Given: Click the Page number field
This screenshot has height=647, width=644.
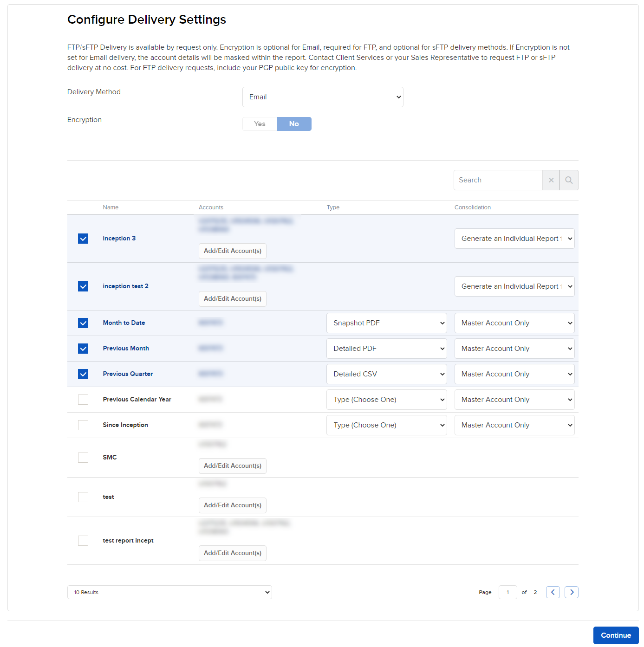Looking at the screenshot, I should click(x=507, y=592).
